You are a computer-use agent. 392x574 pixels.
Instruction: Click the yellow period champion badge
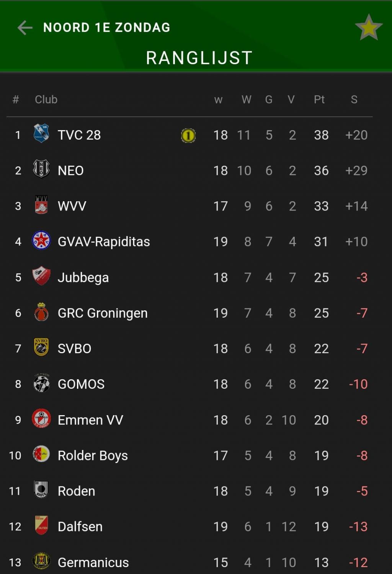click(188, 135)
